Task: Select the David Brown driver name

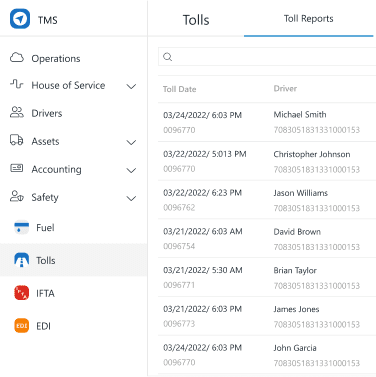Action: 297,232
